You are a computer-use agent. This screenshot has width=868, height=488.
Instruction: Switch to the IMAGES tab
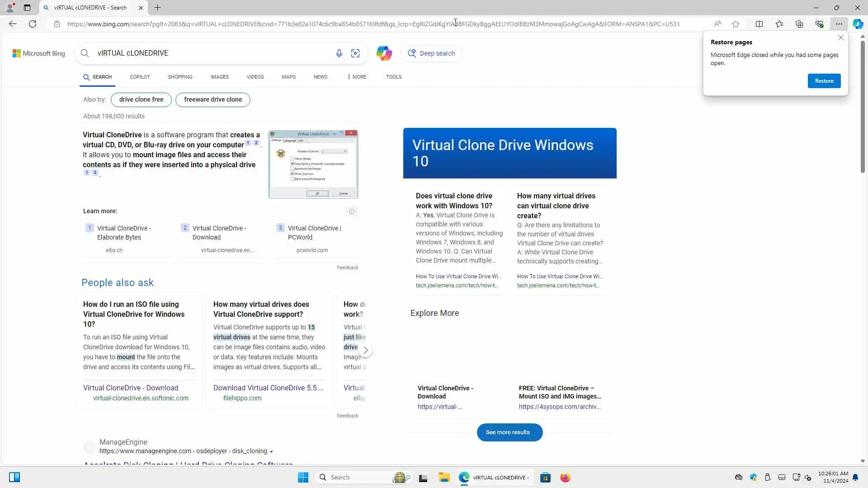click(219, 77)
